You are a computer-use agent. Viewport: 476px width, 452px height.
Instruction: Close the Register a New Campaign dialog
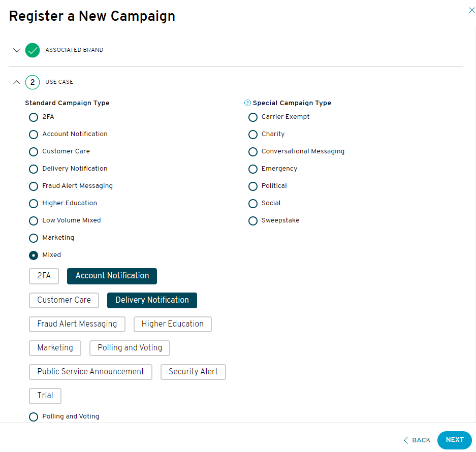[471, 10]
